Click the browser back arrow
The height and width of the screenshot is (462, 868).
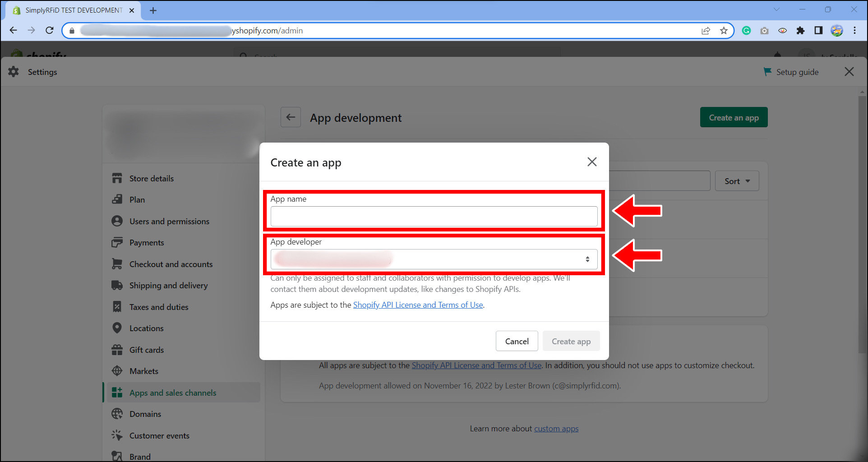coord(13,30)
